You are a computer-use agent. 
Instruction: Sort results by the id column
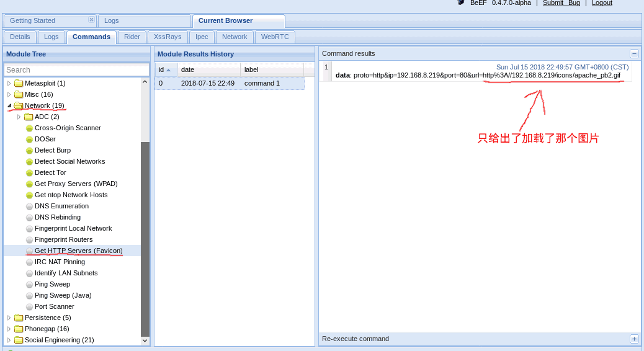pyautogui.click(x=166, y=70)
